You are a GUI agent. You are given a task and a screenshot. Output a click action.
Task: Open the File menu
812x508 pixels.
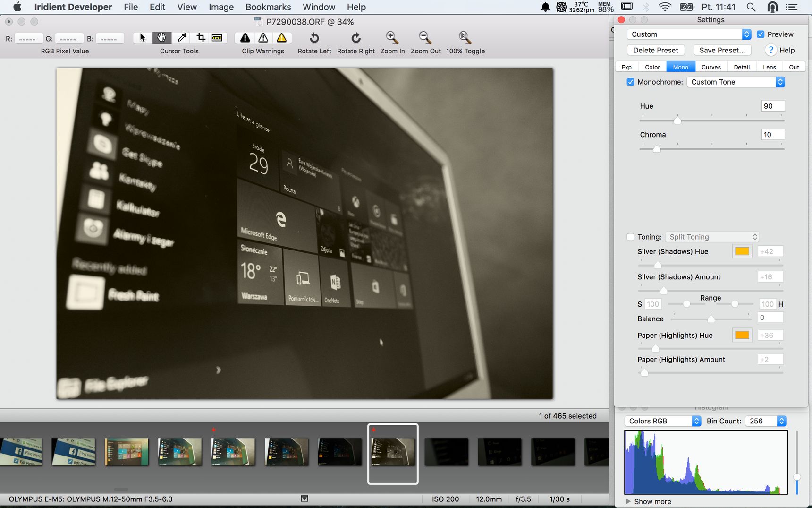tap(131, 7)
